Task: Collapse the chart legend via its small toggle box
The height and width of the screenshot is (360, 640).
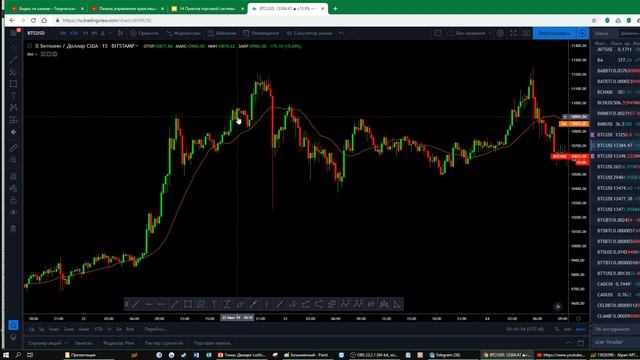Action: point(29,46)
